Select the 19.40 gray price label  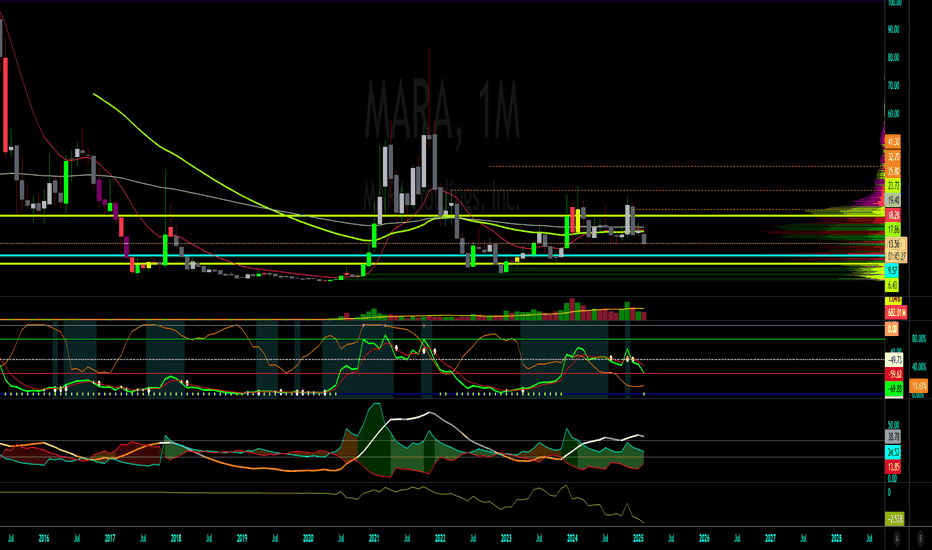coord(893,200)
